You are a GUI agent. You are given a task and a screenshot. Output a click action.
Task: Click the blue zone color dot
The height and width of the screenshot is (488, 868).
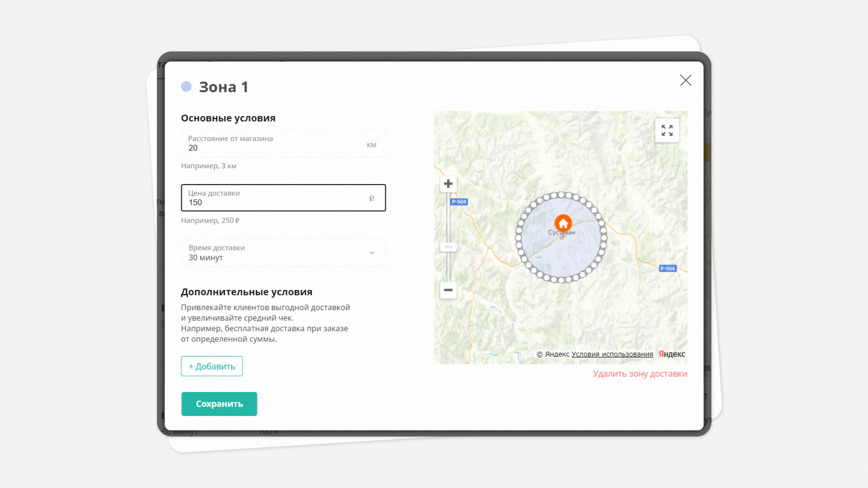[186, 87]
